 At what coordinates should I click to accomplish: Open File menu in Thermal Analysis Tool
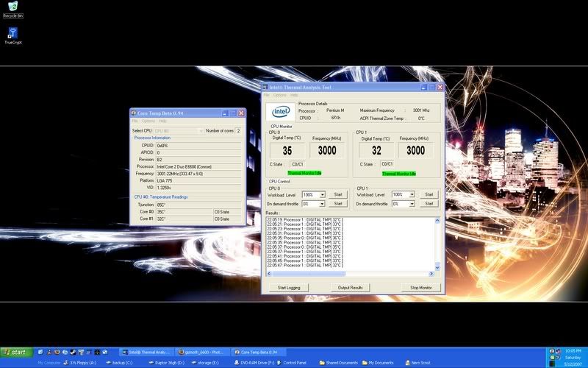268,95
